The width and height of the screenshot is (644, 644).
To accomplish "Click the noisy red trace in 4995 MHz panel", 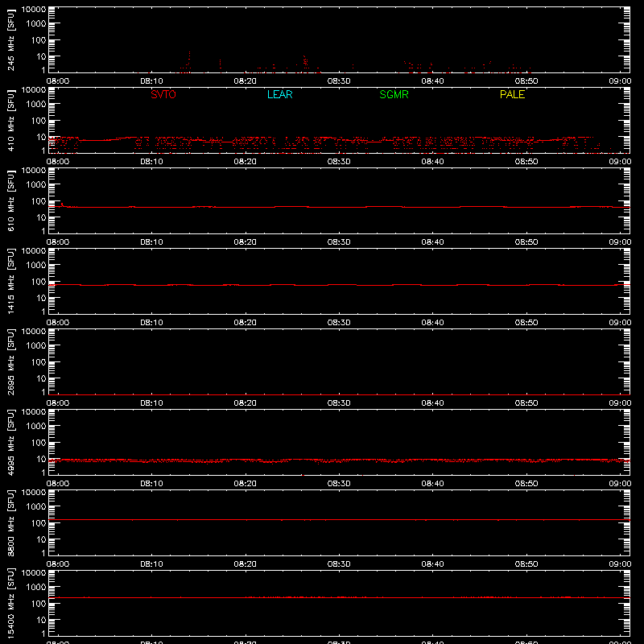I will (x=339, y=460).
